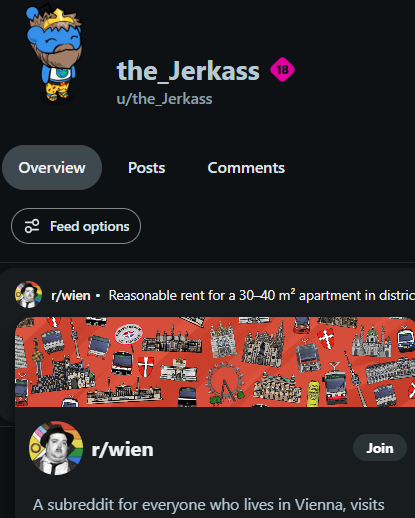Click the Feed options sliders icon
Viewport: 415px width, 518px height.
tap(32, 226)
